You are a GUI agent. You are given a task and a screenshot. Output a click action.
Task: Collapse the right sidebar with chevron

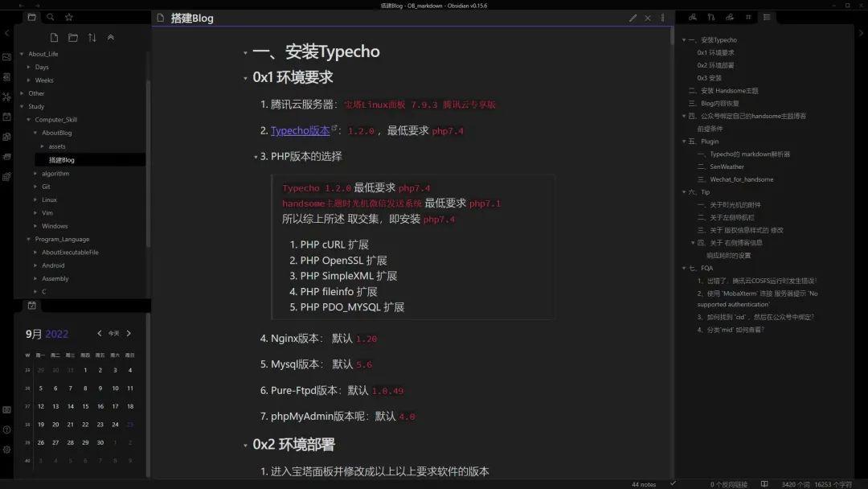tap(861, 33)
